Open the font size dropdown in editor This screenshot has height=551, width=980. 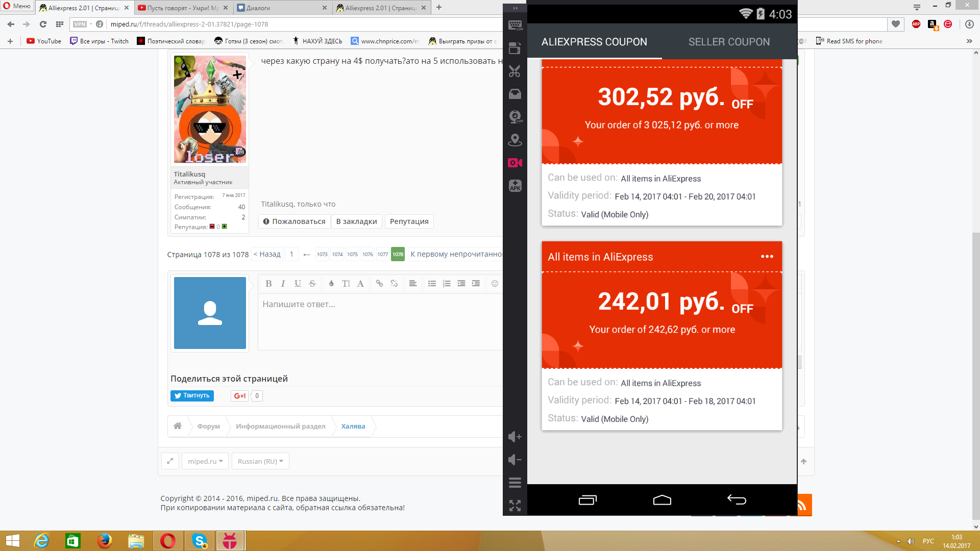346,284
